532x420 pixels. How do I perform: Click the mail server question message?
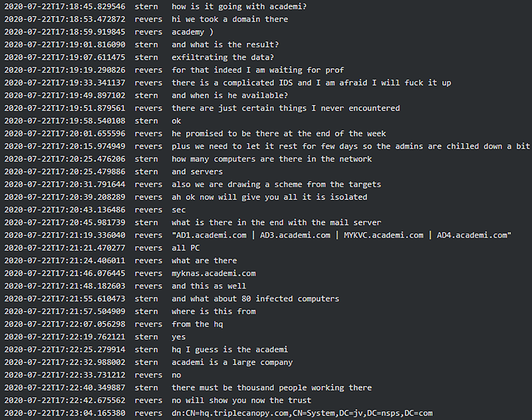pyautogui.click(x=276, y=222)
